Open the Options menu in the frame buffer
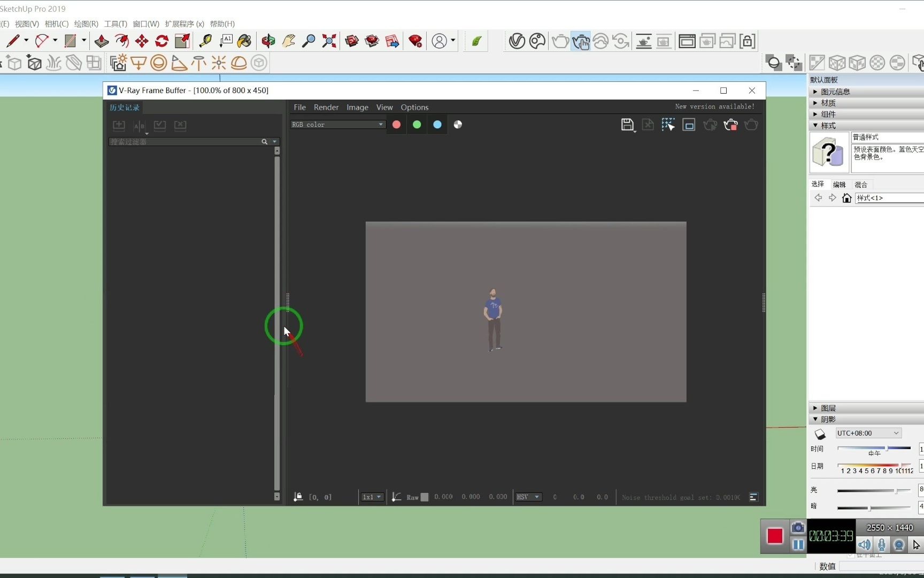924x578 pixels. pyautogui.click(x=414, y=107)
